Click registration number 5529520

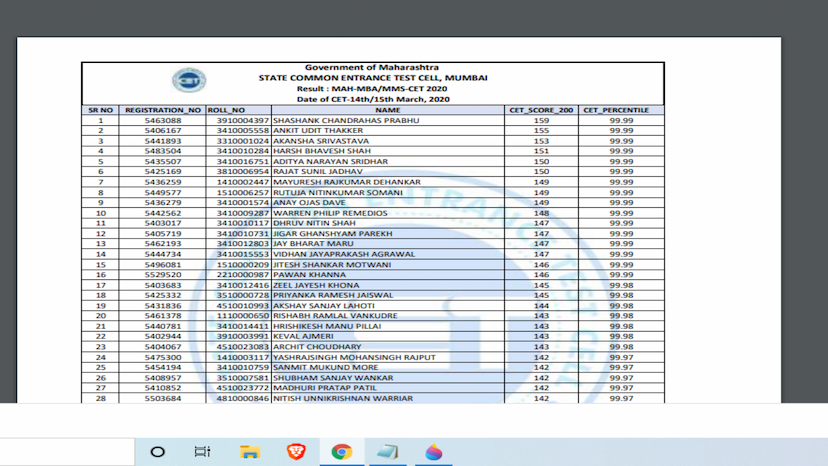tap(163, 275)
